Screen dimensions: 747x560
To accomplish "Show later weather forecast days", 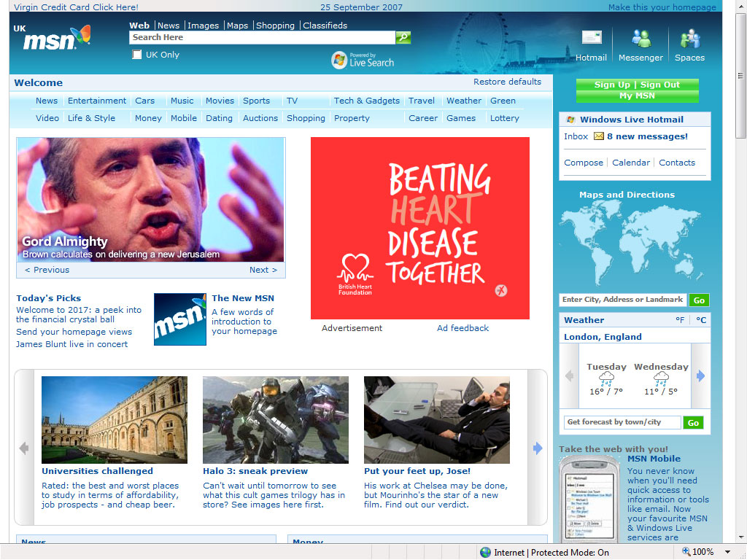I will [x=700, y=376].
